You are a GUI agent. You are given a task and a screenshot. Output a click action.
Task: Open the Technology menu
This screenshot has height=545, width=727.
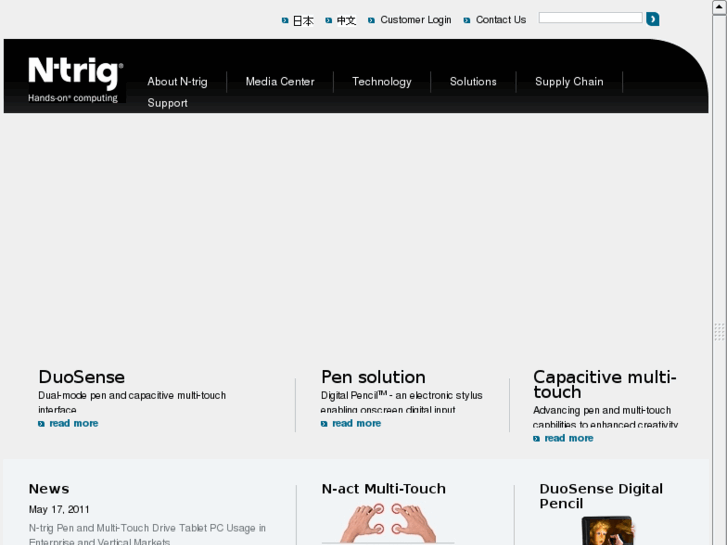point(382,82)
